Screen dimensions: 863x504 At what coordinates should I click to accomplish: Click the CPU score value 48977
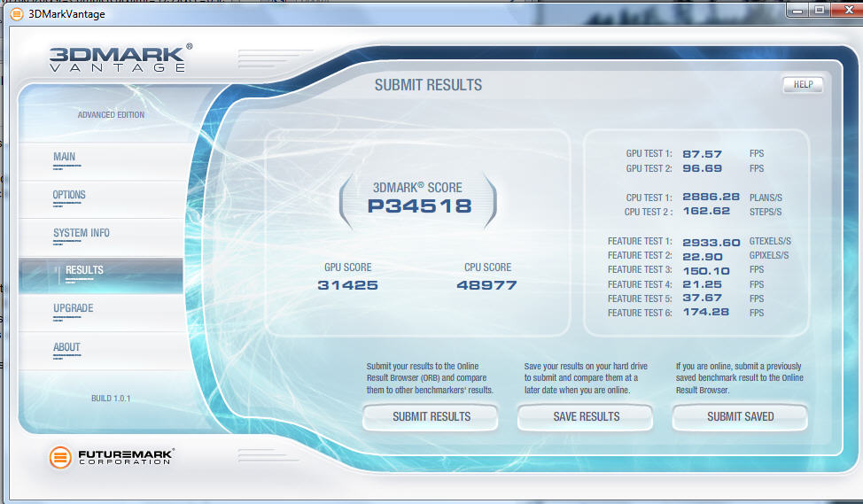pyautogui.click(x=486, y=285)
